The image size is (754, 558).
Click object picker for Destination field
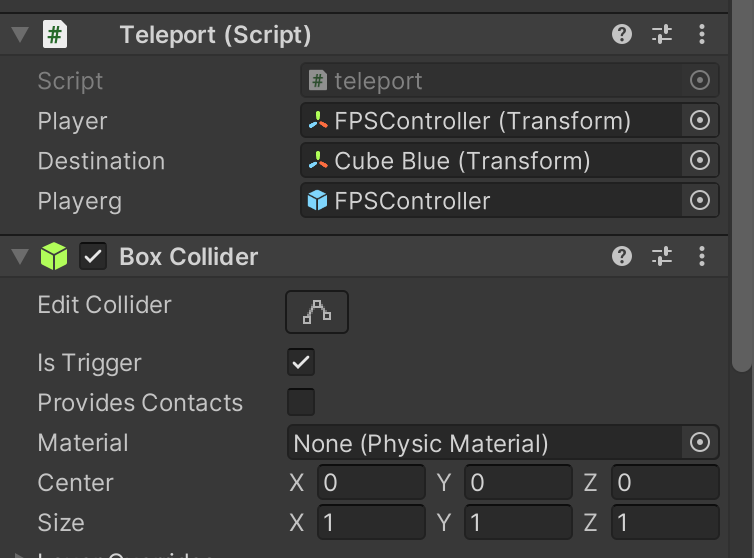(x=700, y=161)
